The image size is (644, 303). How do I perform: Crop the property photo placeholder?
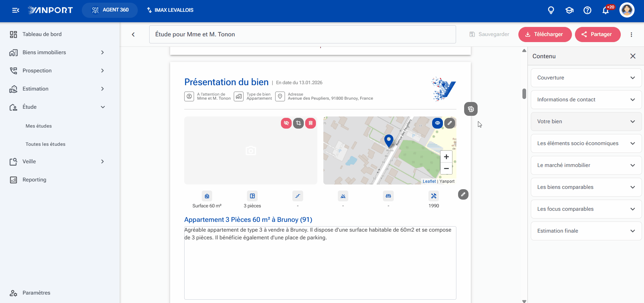tap(298, 123)
